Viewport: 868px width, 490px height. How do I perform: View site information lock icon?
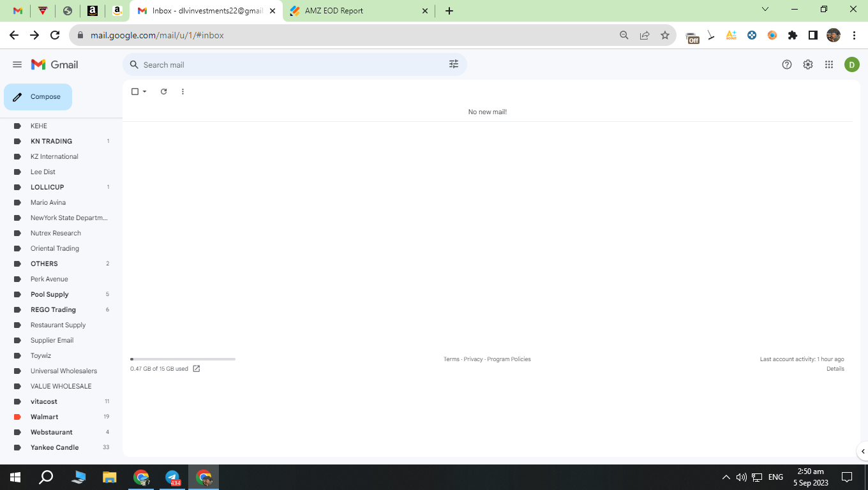point(80,35)
